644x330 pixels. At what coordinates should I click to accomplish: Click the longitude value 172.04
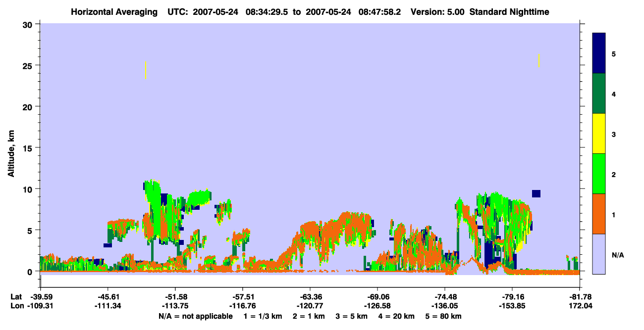(580, 306)
